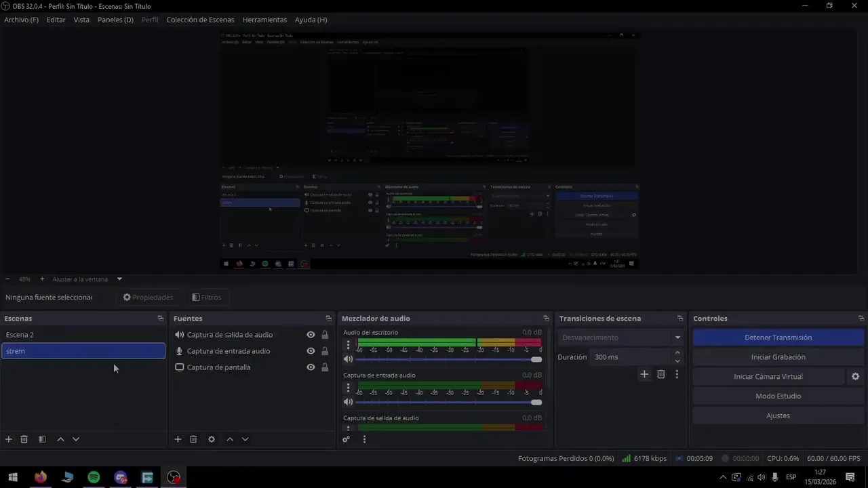Add a new scene with plus icon
Image resolution: width=868 pixels, height=488 pixels.
[9, 439]
